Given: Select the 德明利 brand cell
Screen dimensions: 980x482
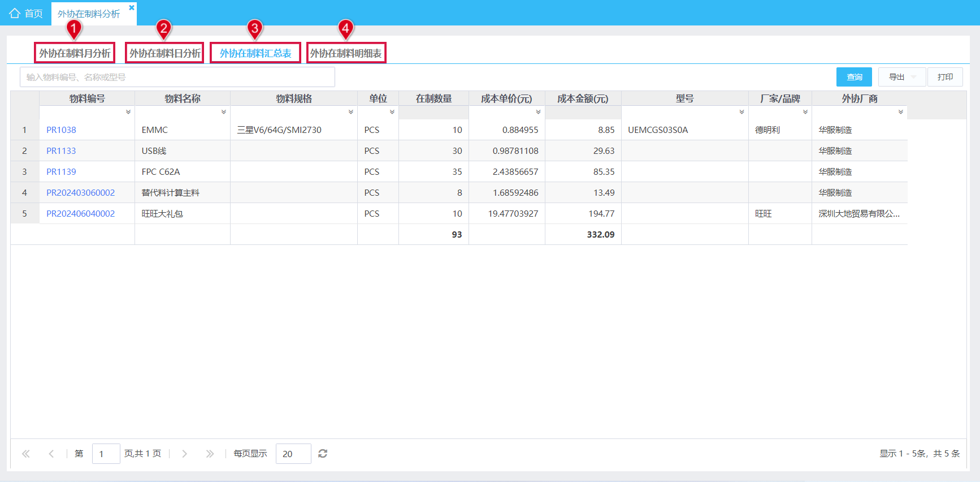Looking at the screenshot, I should point(780,130).
